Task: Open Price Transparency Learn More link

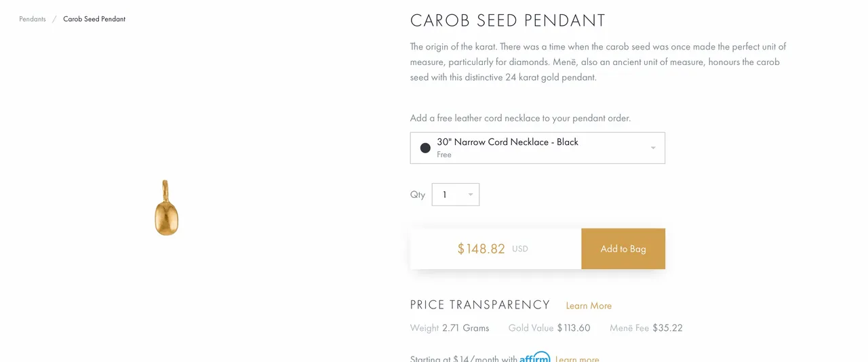Action: coord(589,306)
